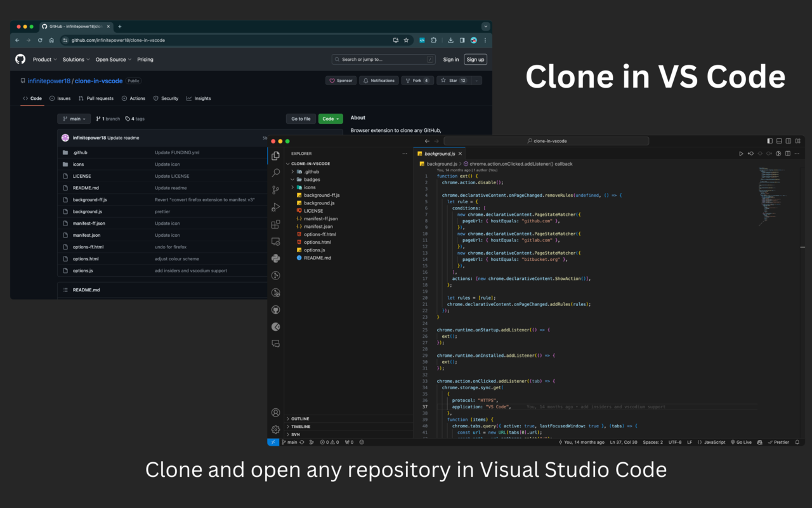Open the GitHub view in the sidebar
Image resolution: width=812 pixels, height=508 pixels.
(275, 310)
